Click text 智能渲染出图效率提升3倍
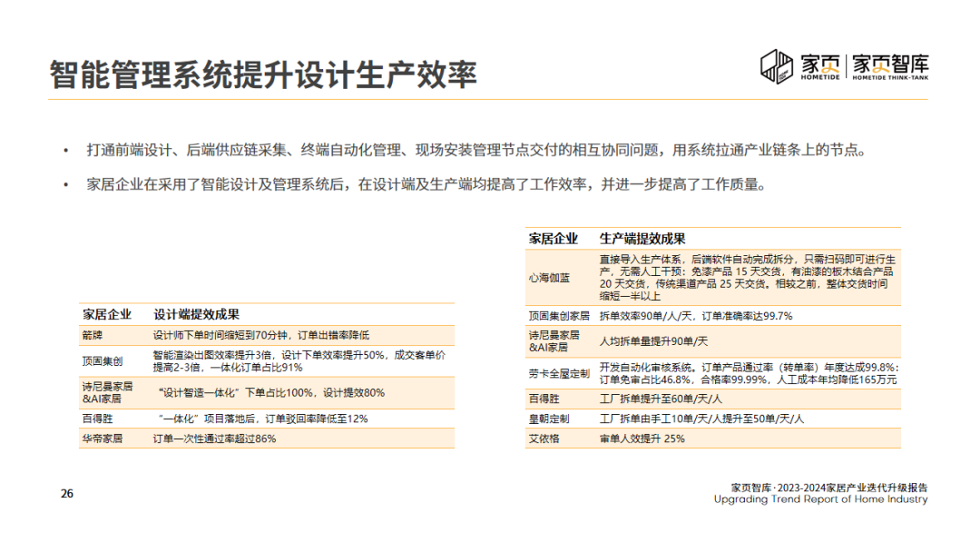This screenshot has height=552, width=980. (212, 355)
